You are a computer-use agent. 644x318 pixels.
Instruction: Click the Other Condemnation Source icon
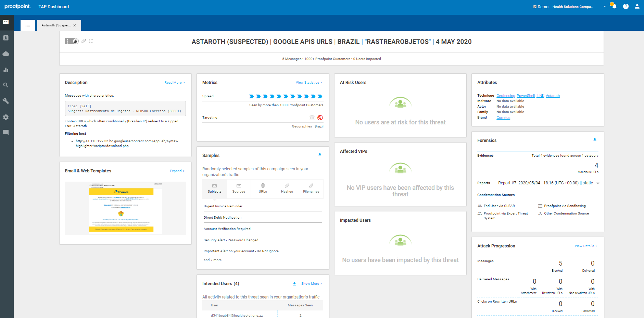(x=540, y=213)
